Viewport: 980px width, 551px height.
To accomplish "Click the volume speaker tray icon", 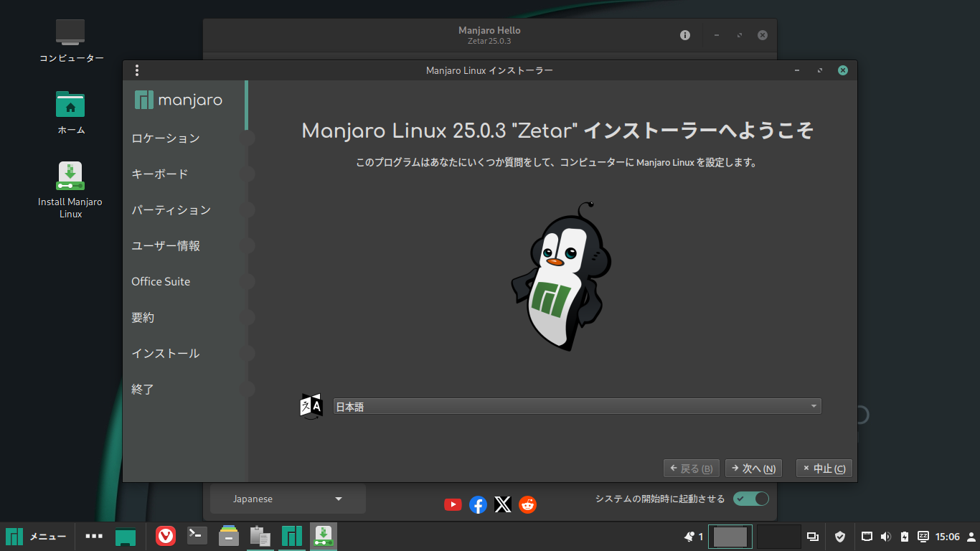I will click(x=886, y=537).
